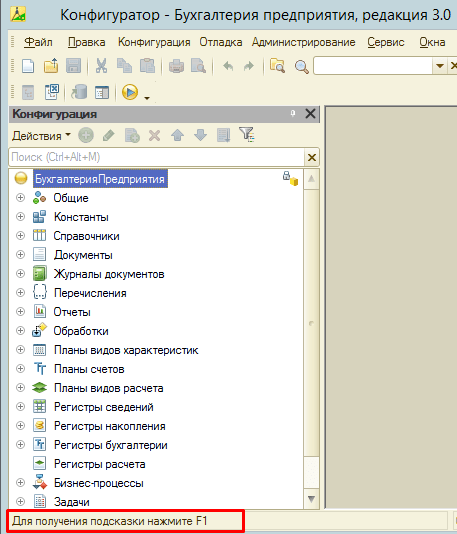The height and width of the screenshot is (534, 457).
Task: Click the New document toolbar icon
Action: click(28, 66)
